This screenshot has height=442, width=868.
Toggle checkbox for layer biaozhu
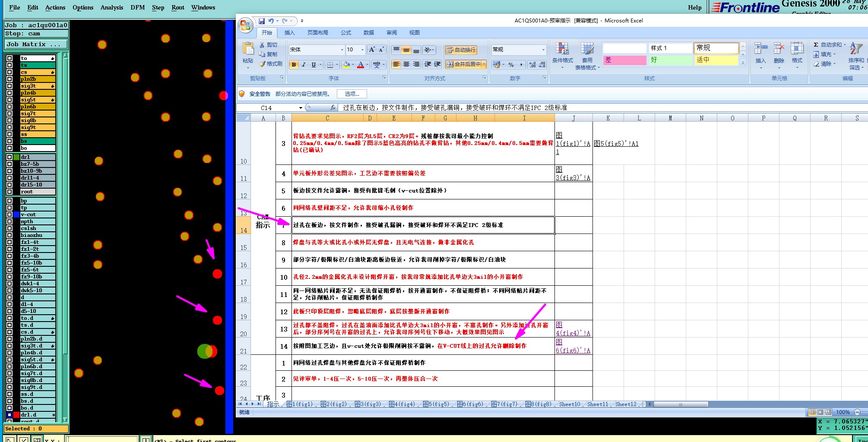pyautogui.click(x=10, y=235)
